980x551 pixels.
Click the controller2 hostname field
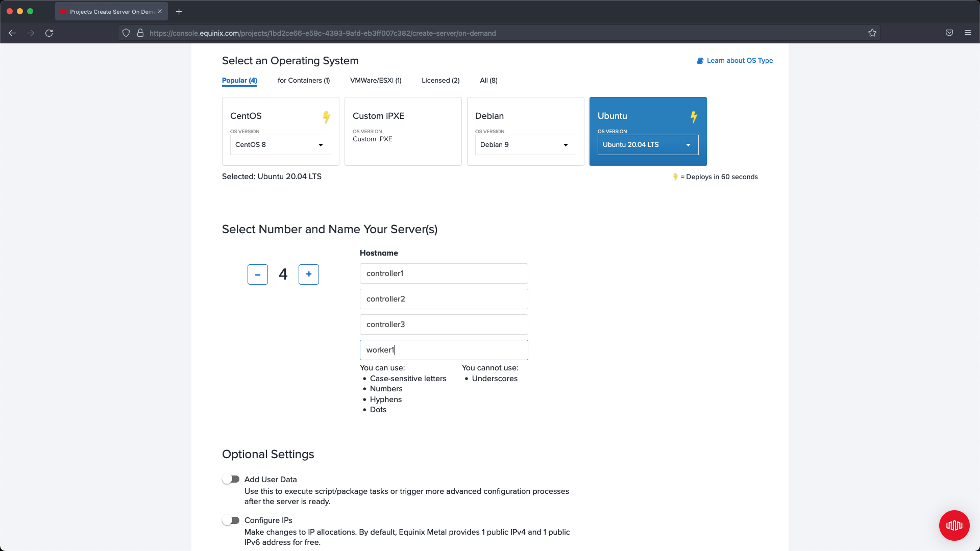point(444,299)
